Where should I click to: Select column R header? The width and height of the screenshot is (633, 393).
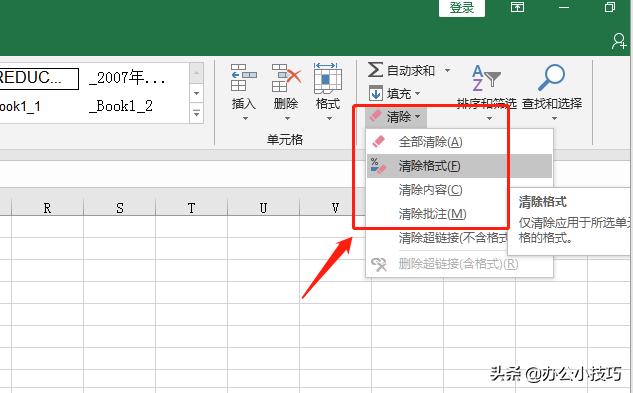47,208
